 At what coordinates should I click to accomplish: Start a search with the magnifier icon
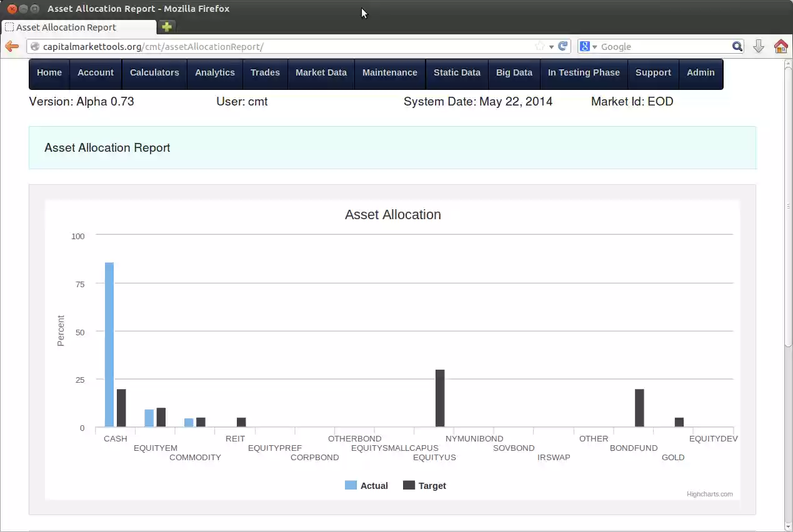point(737,46)
